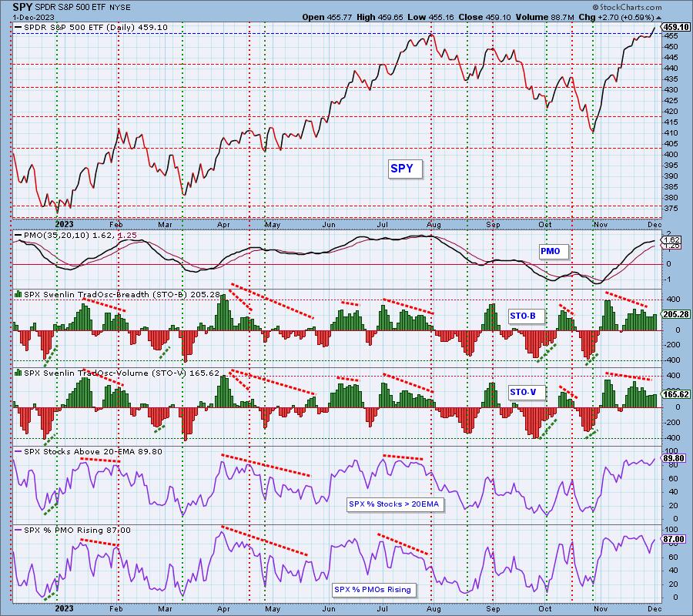
Task: Click the SPX Stocks Above 20-EMA legend
Action: 89,452
